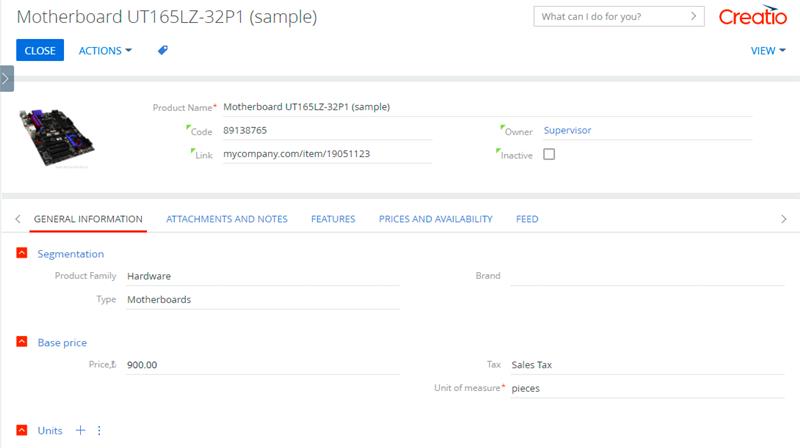Open the Features tab
The image size is (800, 448).
pyautogui.click(x=333, y=219)
